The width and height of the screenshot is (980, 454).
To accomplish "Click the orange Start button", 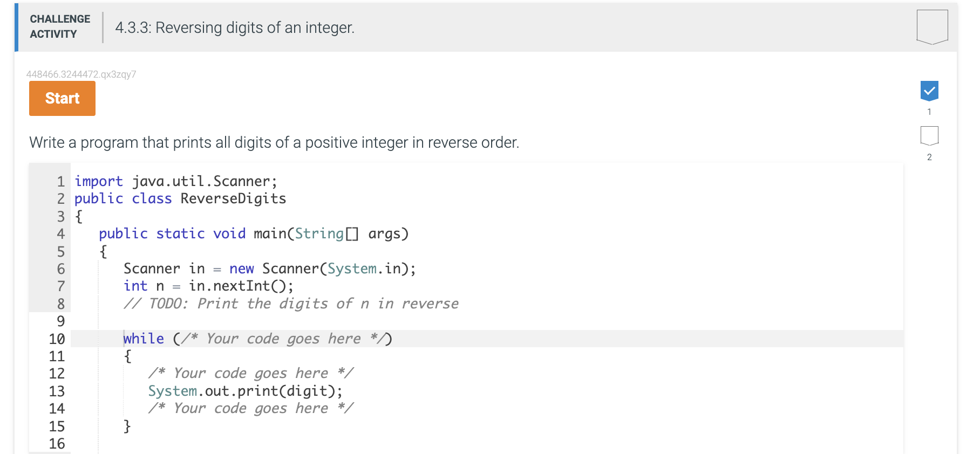I will tap(62, 99).
